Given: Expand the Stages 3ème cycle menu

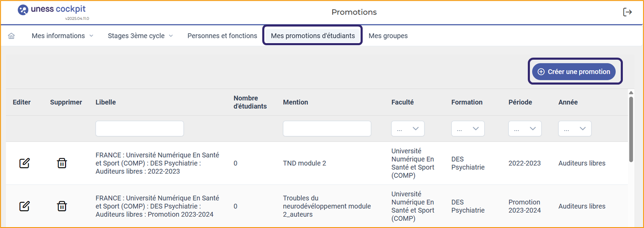Looking at the screenshot, I should click(x=140, y=36).
